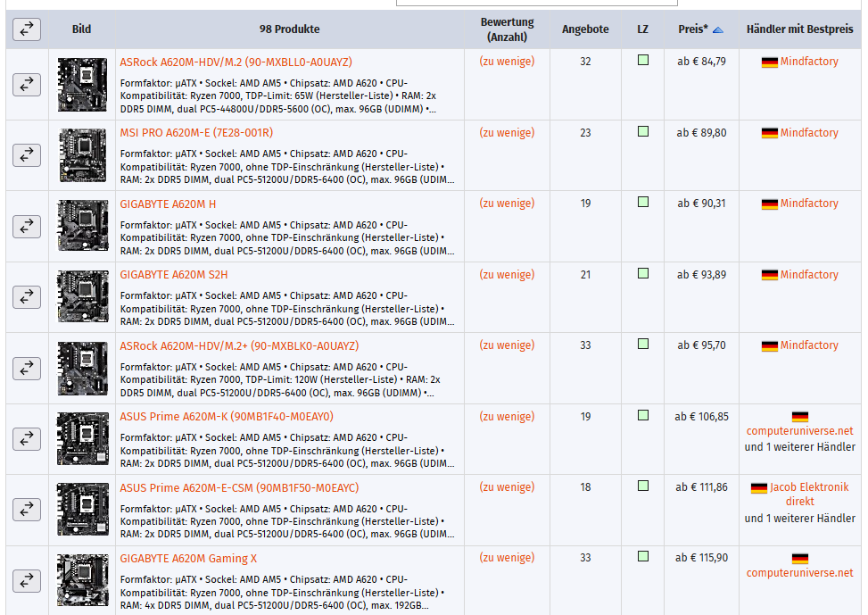Add GIGABYTE A620M Gaming X to comparison
This screenshot has height=615, width=868.
[27, 581]
